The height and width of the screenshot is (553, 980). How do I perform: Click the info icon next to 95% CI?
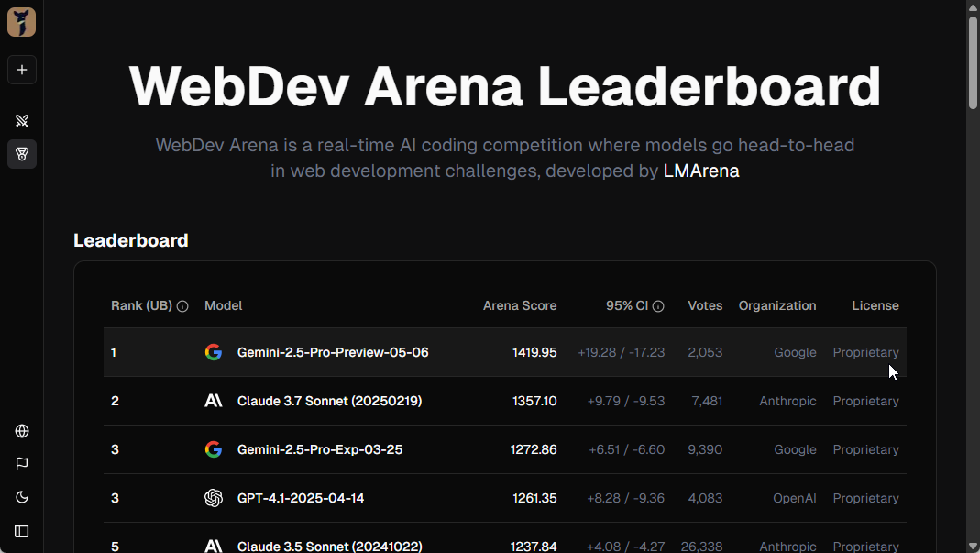pos(659,305)
